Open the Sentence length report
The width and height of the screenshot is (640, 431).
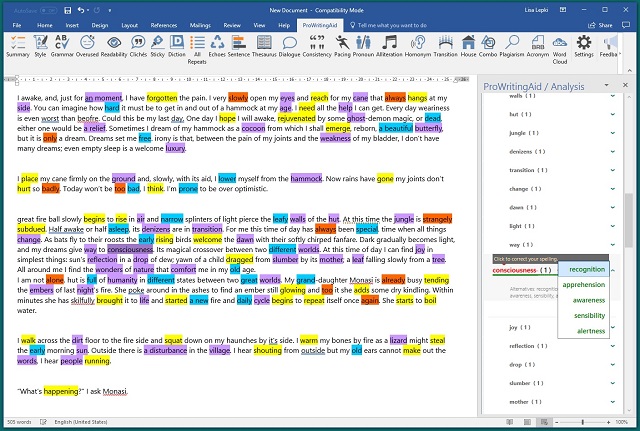coord(239,46)
